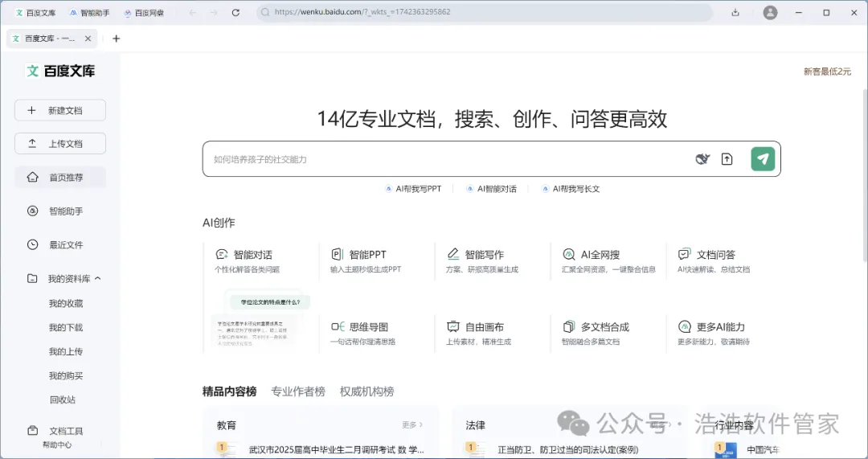
Task: Go forward with the right arrow
Action: pos(215,12)
